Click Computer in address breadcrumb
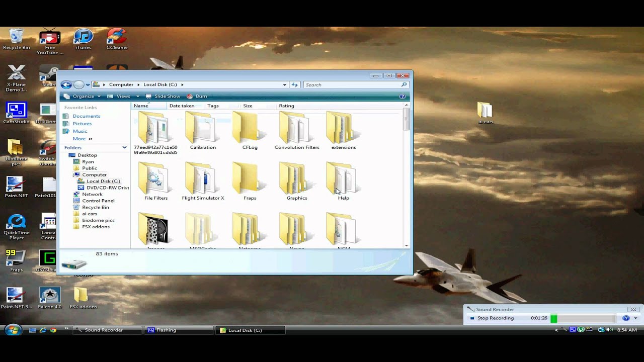 point(121,85)
